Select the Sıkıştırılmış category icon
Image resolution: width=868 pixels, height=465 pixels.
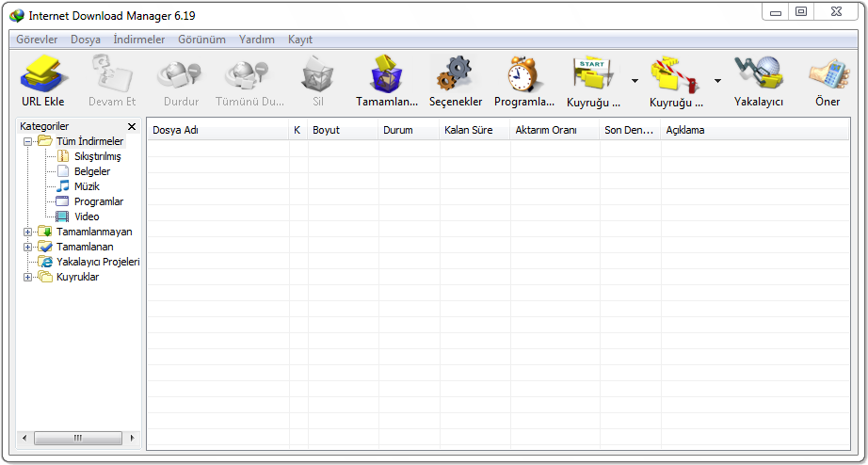tap(63, 156)
